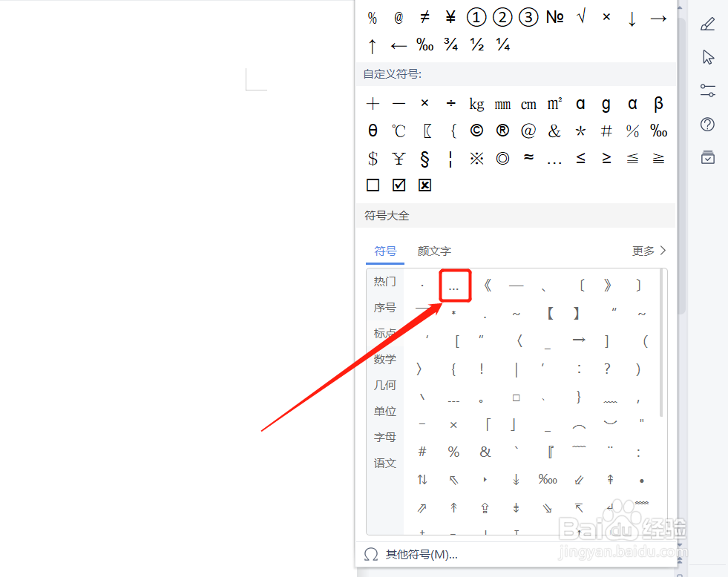
Task: Insert the ‱ per-ten-thousand symbol in grid
Action: click(x=548, y=480)
